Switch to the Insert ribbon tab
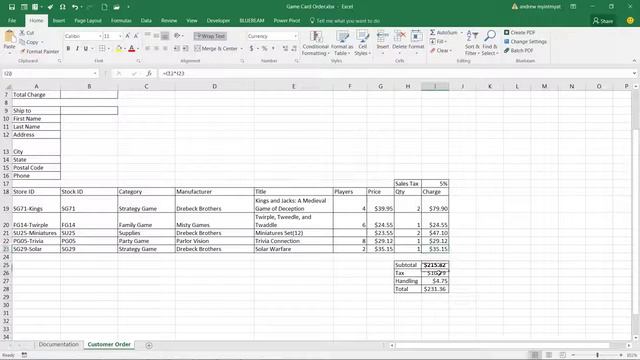 (x=59, y=20)
